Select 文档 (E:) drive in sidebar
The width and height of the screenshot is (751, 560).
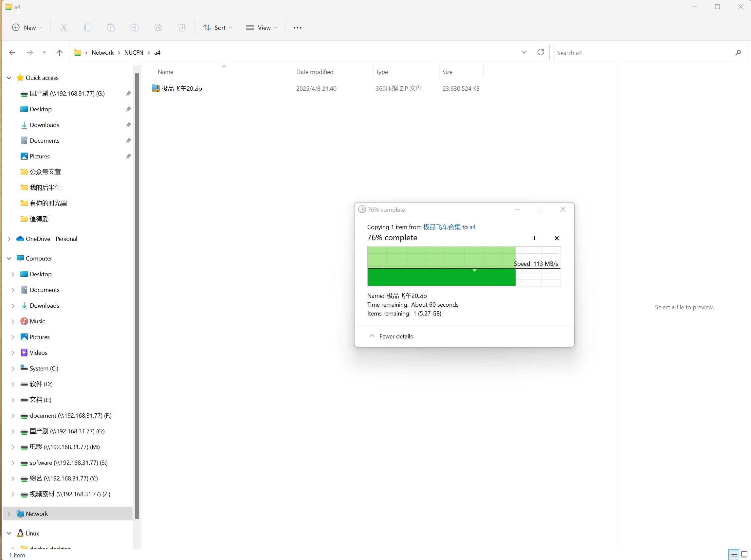tap(40, 400)
